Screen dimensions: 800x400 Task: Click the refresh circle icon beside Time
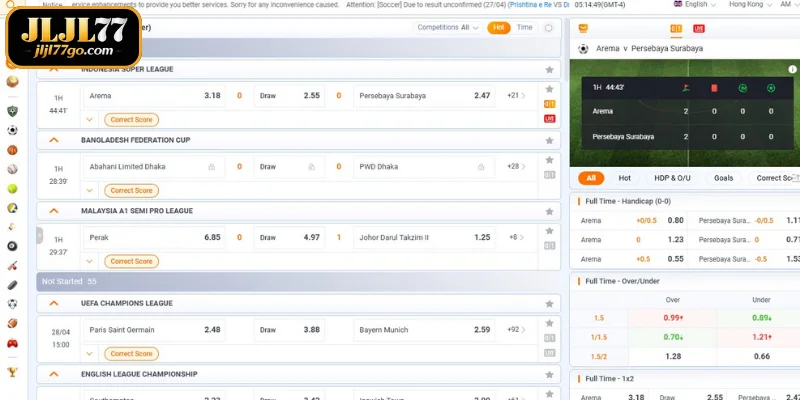pyautogui.click(x=548, y=28)
